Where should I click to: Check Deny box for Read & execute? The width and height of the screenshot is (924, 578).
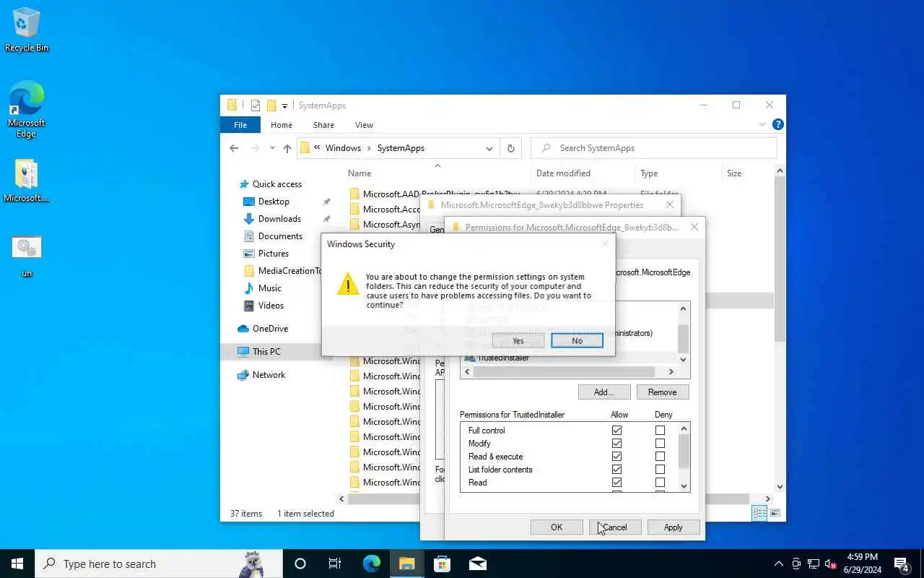click(660, 457)
